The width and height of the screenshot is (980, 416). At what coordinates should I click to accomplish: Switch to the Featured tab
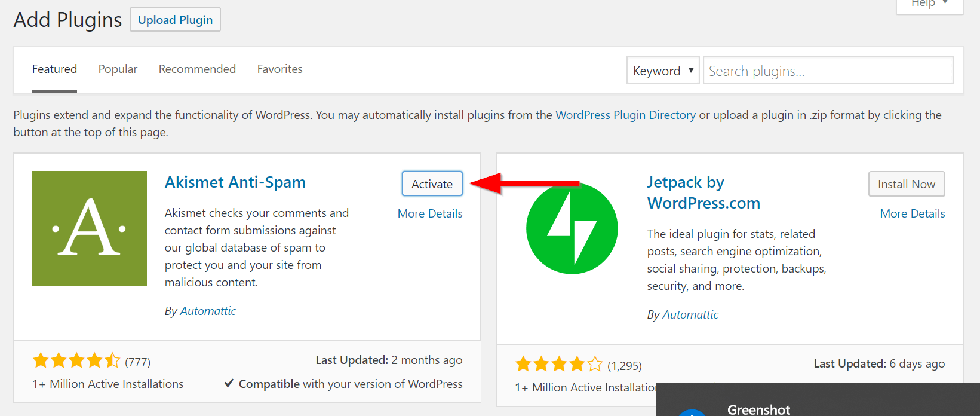(54, 69)
